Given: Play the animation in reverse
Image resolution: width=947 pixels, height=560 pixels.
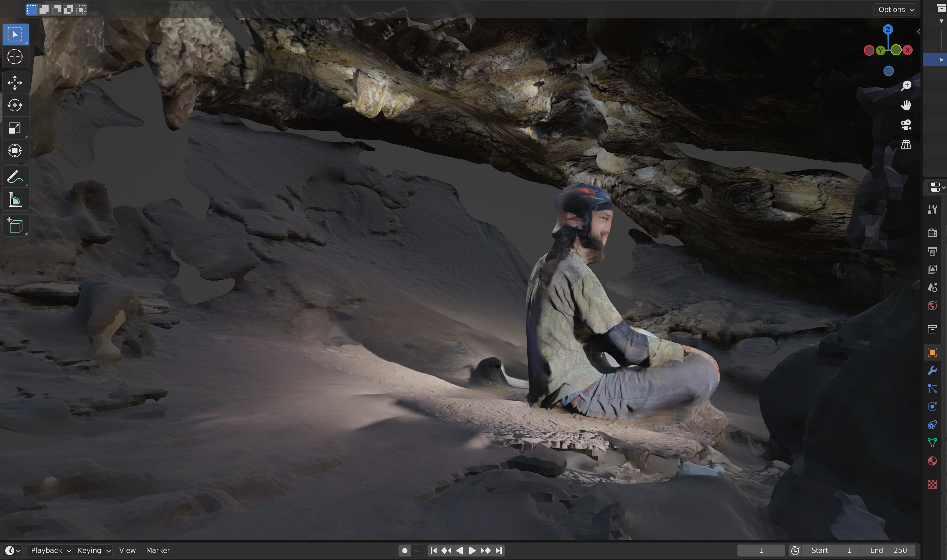Looking at the screenshot, I should tap(459, 551).
